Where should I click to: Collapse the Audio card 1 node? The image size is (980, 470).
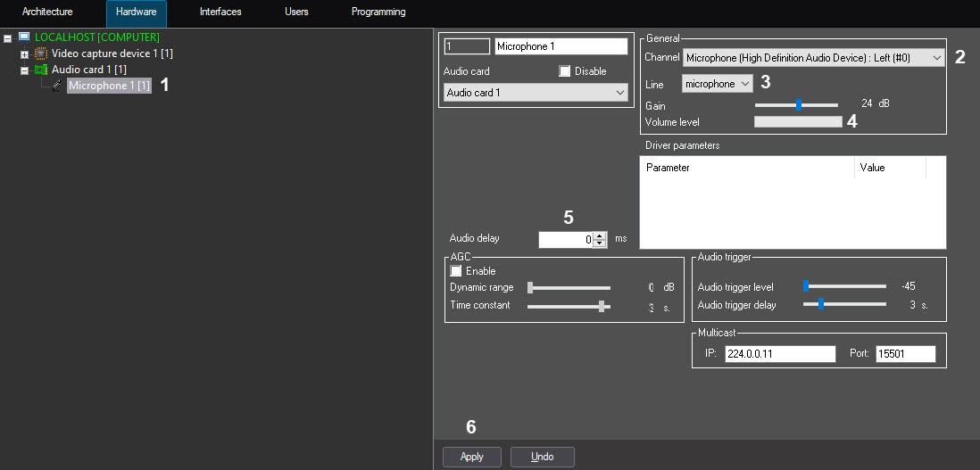pyautogui.click(x=25, y=70)
